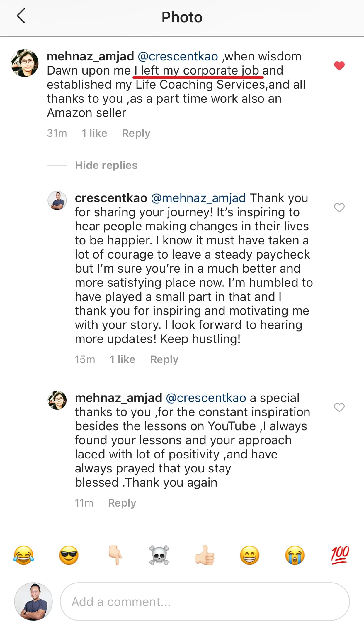Image resolution: width=364 pixels, height=628 pixels.
Task: Tap the loudly crying emoji
Action: tap(295, 555)
